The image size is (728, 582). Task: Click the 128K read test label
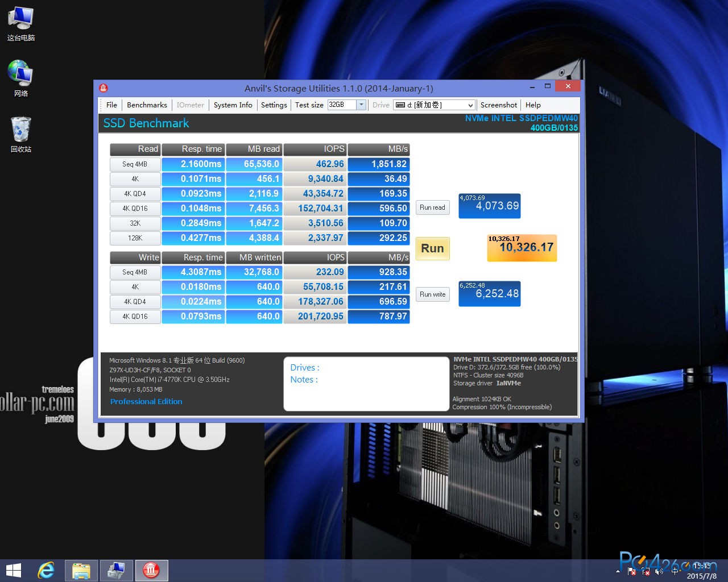coord(135,238)
